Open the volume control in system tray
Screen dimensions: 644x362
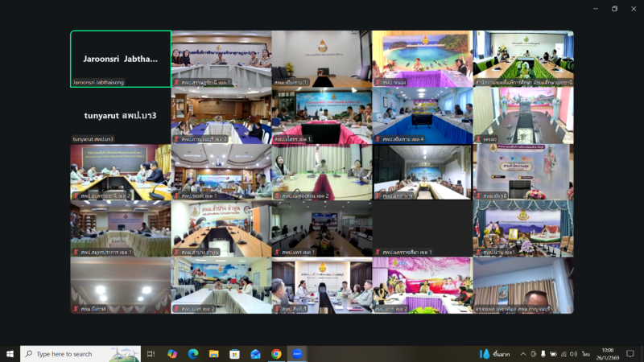coord(573,354)
